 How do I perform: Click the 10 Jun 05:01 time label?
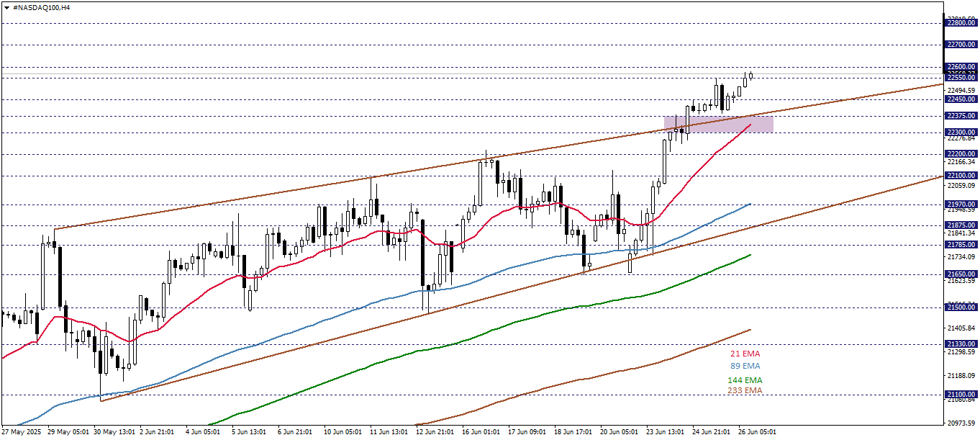pyautogui.click(x=345, y=432)
